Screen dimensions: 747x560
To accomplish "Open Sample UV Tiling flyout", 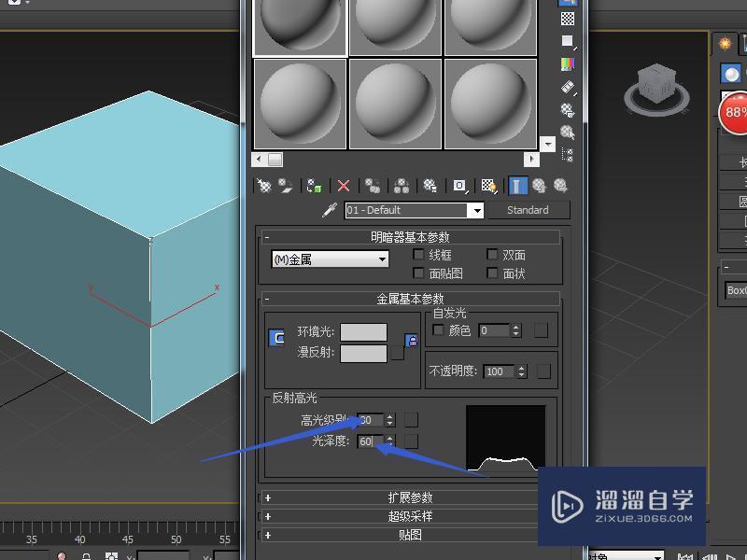I will click(568, 41).
